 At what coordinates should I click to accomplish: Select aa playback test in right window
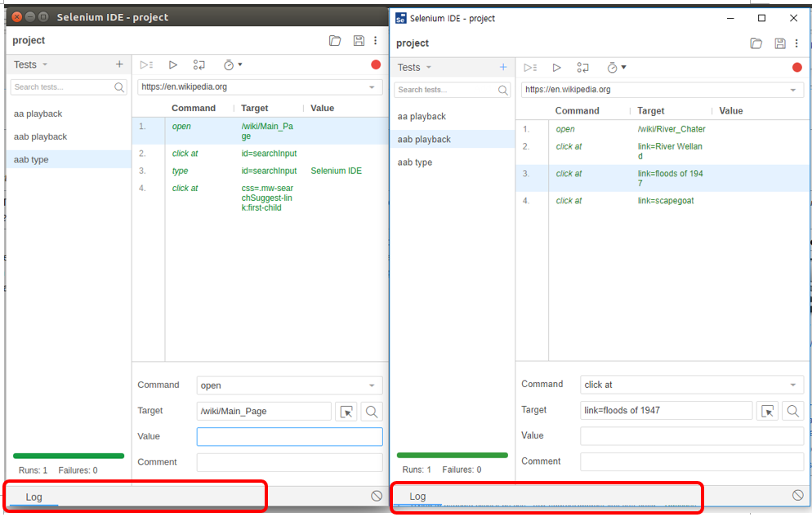coord(453,117)
